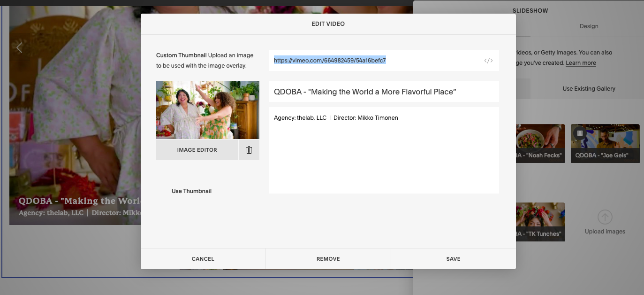Click the Custom Thumbnail description text
This screenshot has height=295, width=644.
(205, 61)
